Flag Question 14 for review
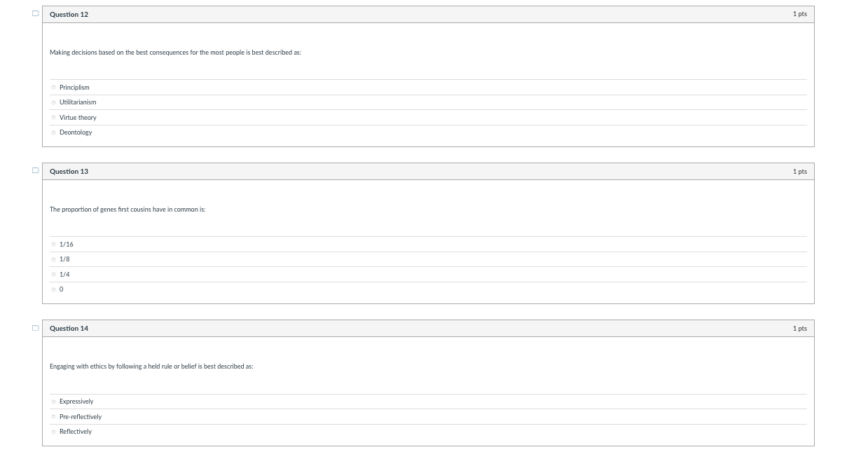Image resolution: width=868 pixels, height=459 pixels. point(35,327)
